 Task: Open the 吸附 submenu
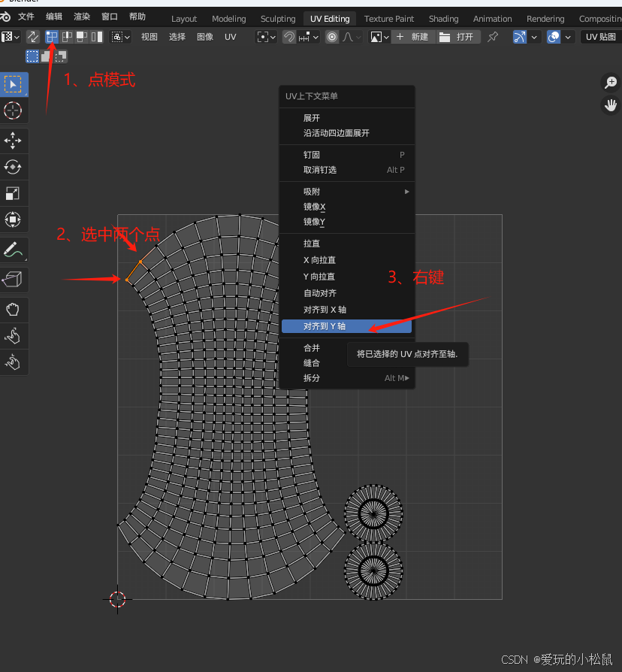(x=346, y=192)
